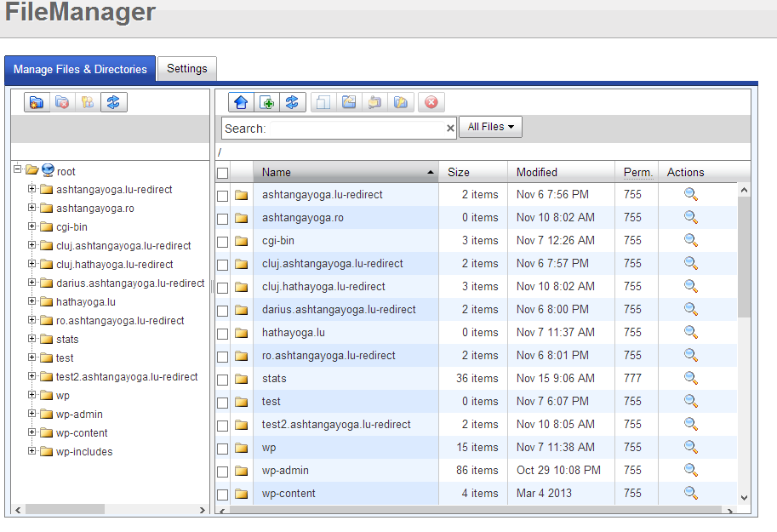Viewport: 777px width, 532px height.
Task: Sort the list by the Modified column header
Action: [537, 172]
